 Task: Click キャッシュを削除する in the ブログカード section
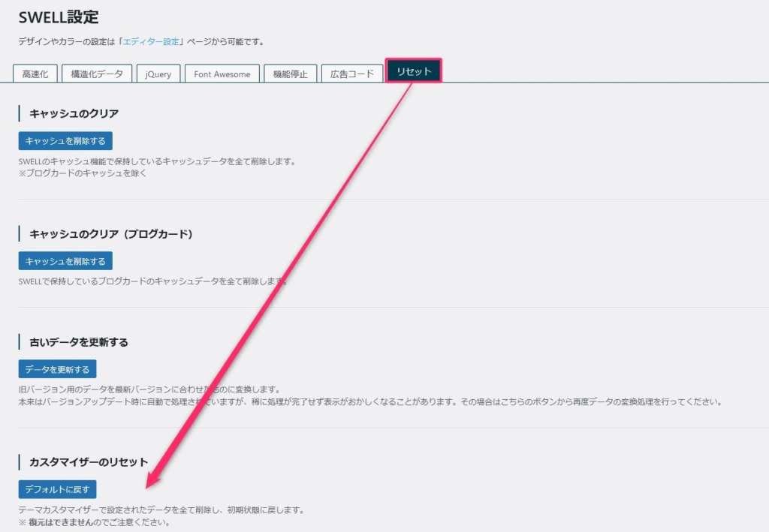click(65, 261)
